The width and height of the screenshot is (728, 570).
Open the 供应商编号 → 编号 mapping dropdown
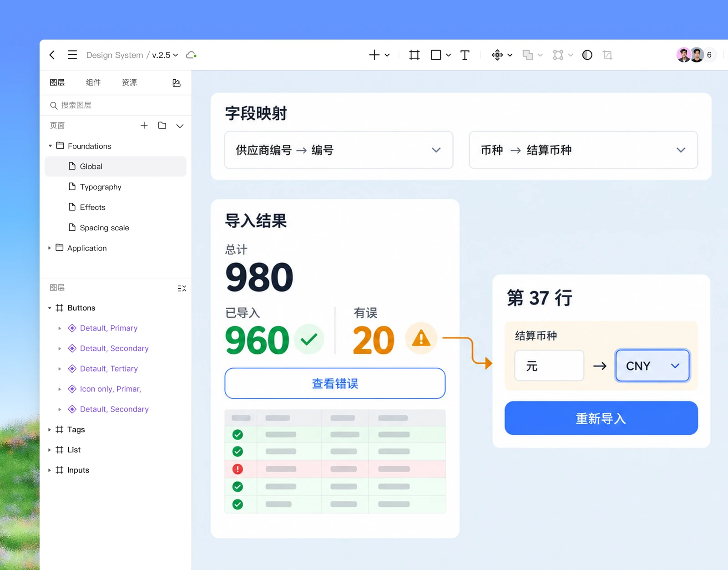(339, 150)
